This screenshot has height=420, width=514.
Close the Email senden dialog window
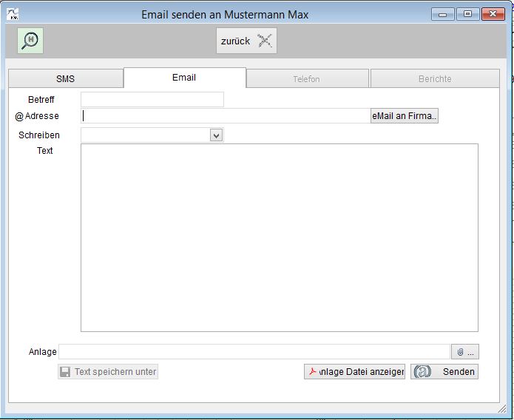(491, 14)
